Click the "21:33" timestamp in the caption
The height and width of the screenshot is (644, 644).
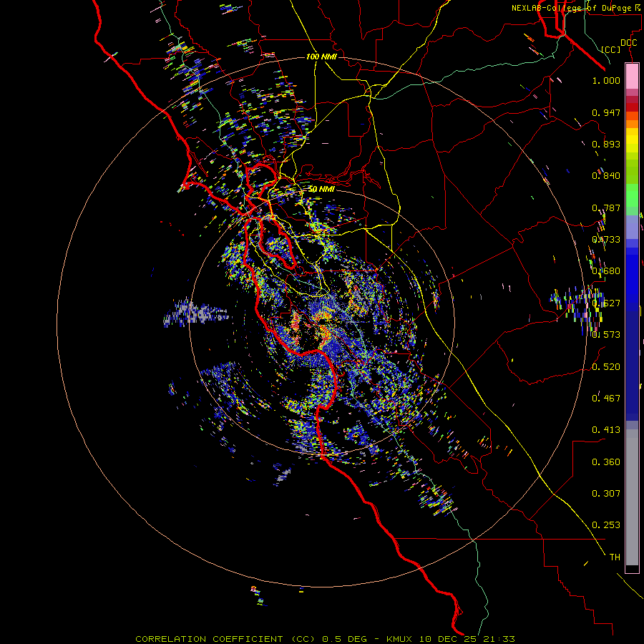coord(499,639)
